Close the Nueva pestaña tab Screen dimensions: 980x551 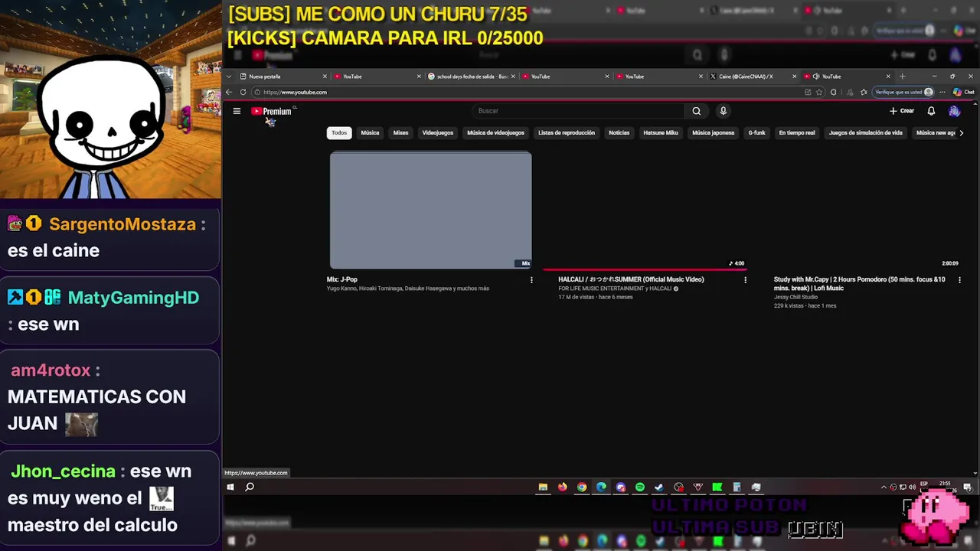click(x=325, y=77)
